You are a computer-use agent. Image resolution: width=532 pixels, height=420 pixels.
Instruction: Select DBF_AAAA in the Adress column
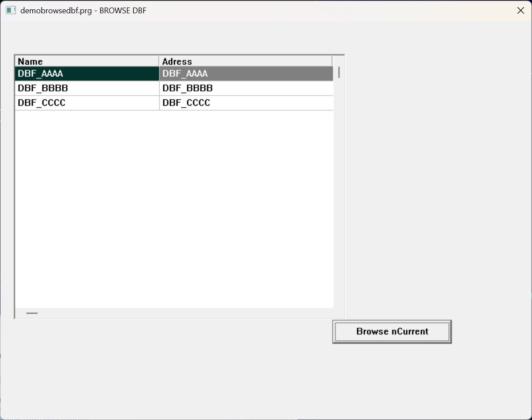(x=246, y=74)
